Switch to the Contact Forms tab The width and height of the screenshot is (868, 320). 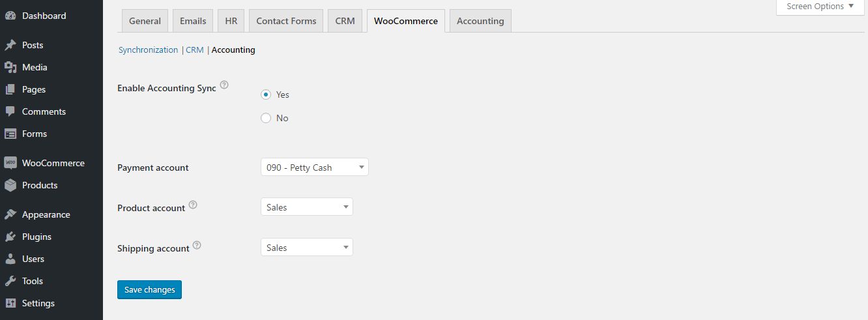pyautogui.click(x=286, y=21)
